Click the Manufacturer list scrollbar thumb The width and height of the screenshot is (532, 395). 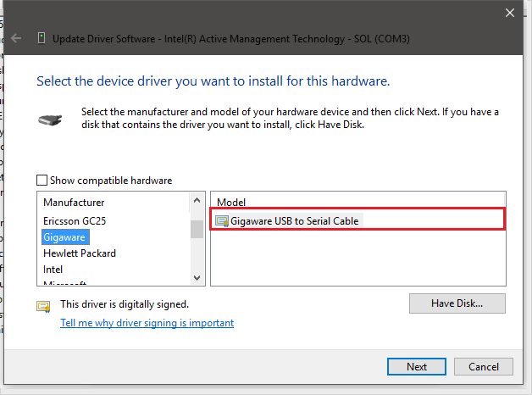coord(197,230)
